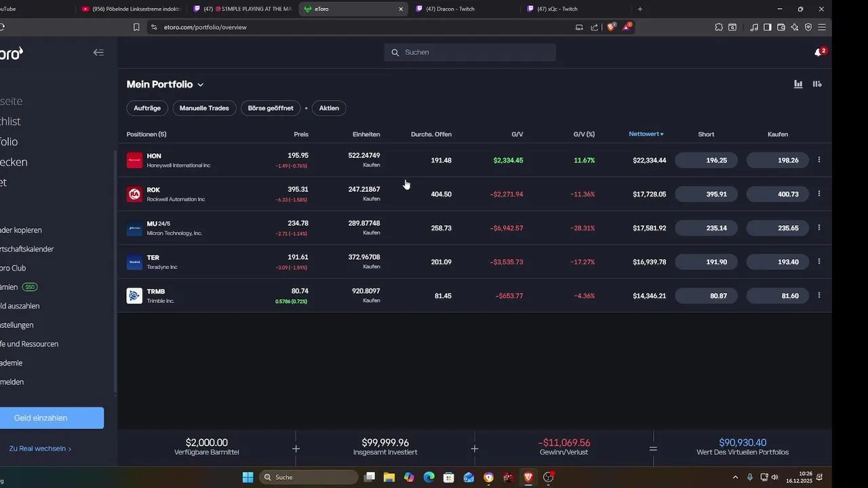Toggle the Aktien filter chip

tap(329, 108)
